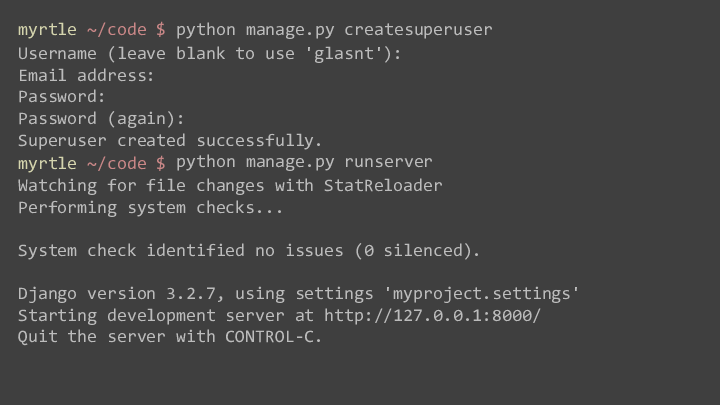Click the 'Email address:' prompt line
Viewport: 720px width, 405px height.
[x=86, y=75]
